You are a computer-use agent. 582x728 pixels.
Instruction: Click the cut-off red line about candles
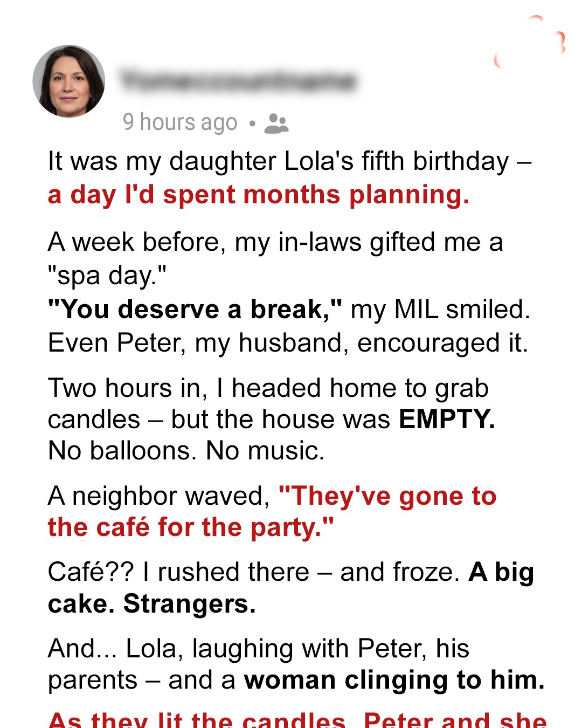coord(297,720)
